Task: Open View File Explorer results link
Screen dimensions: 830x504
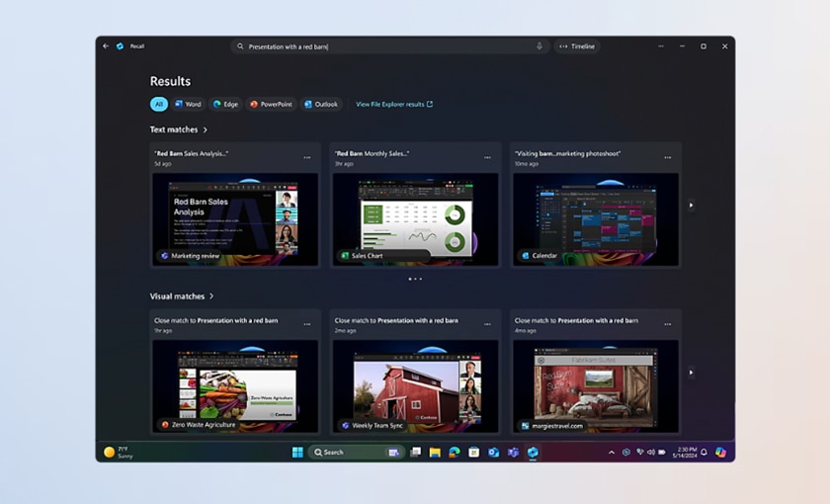Action: click(x=394, y=105)
